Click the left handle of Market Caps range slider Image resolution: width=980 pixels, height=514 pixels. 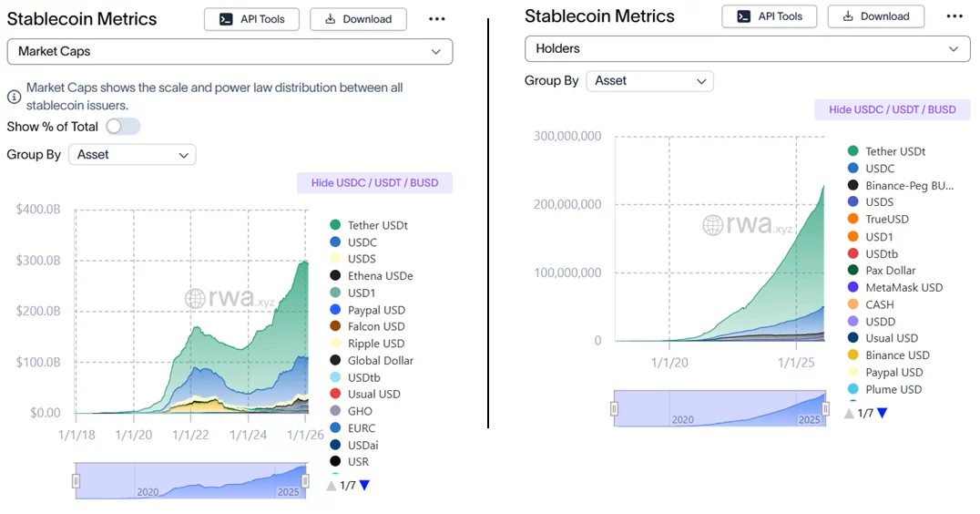click(x=77, y=480)
